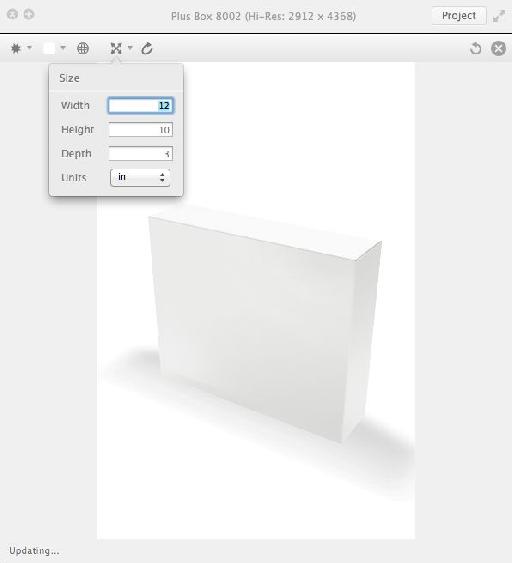Open the dropdown arrow beside Size icon

[x=130, y=47]
